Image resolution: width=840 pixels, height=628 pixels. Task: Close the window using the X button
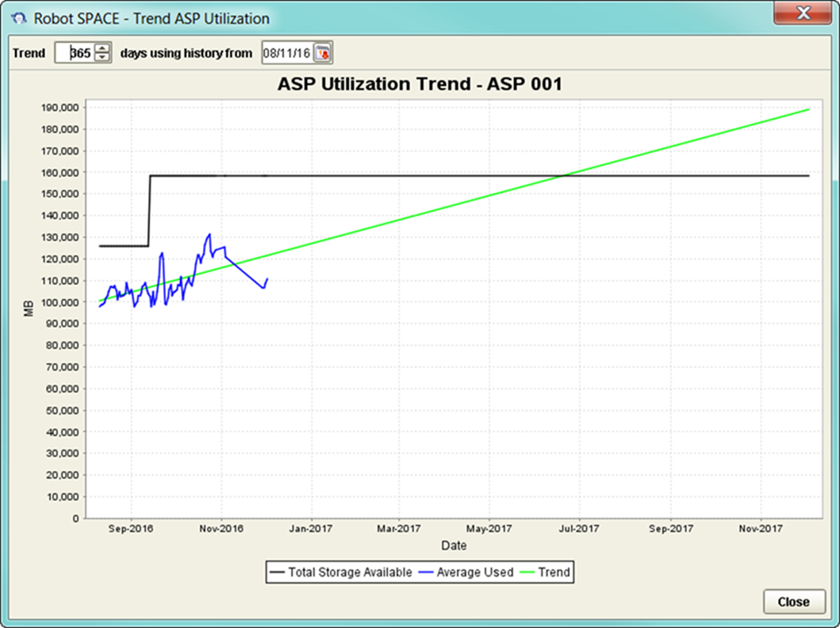[x=803, y=13]
